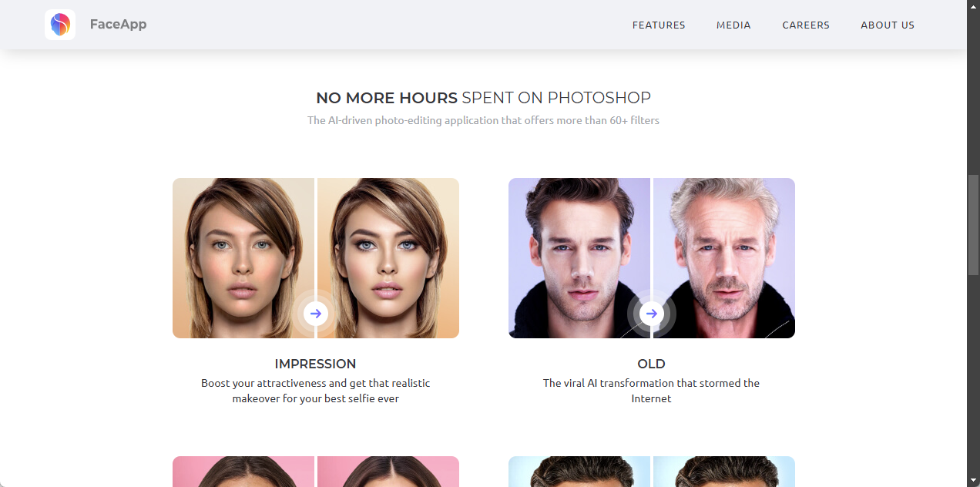Image resolution: width=980 pixels, height=487 pixels.
Task: Open the MEDIA menu item
Action: pyautogui.click(x=733, y=25)
